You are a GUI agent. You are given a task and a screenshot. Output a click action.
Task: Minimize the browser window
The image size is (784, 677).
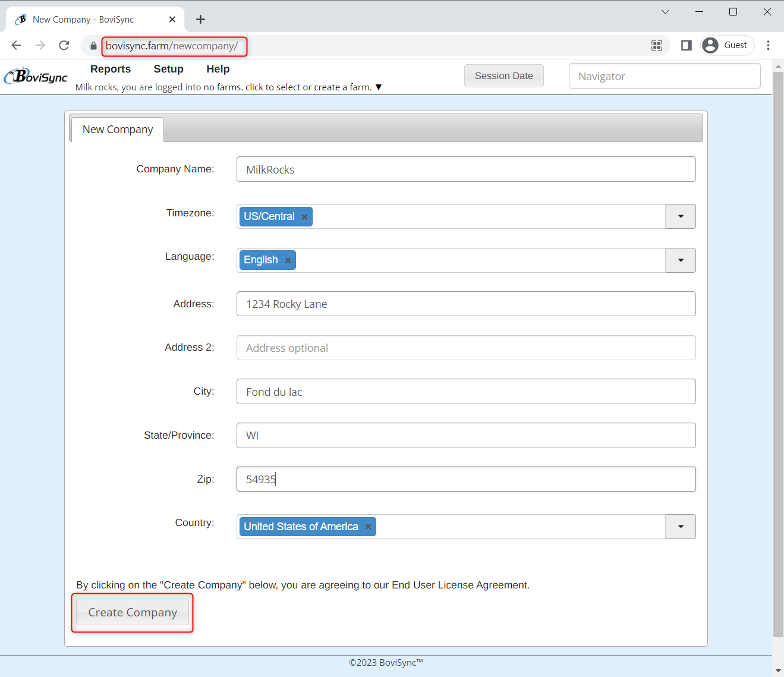[x=699, y=12]
